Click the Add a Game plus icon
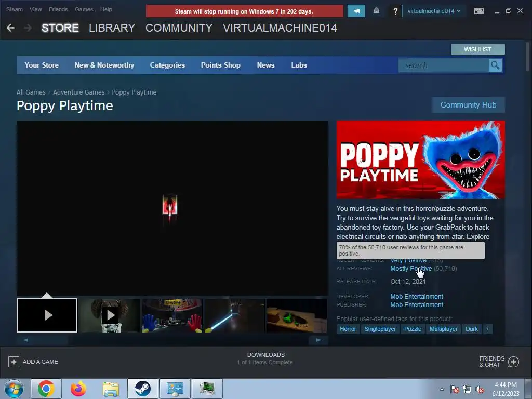 [14, 362]
